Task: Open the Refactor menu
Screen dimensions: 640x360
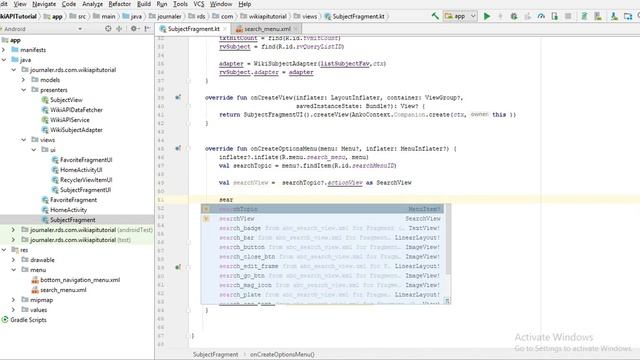Action: 120,4
